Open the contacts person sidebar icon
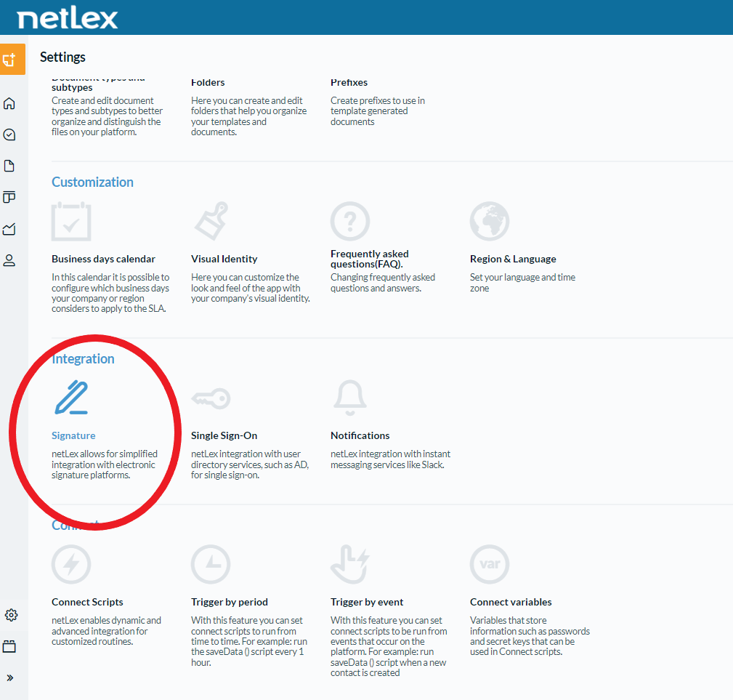 pos(9,260)
